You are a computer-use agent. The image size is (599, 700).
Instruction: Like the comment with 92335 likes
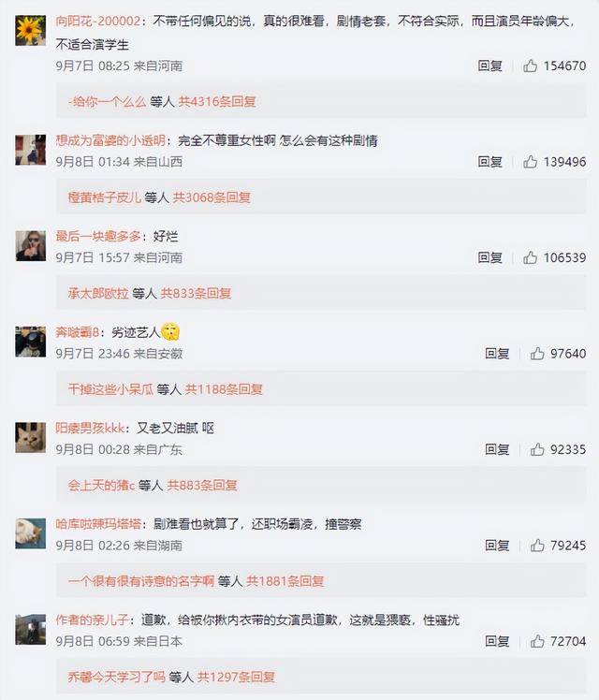click(537, 449)
